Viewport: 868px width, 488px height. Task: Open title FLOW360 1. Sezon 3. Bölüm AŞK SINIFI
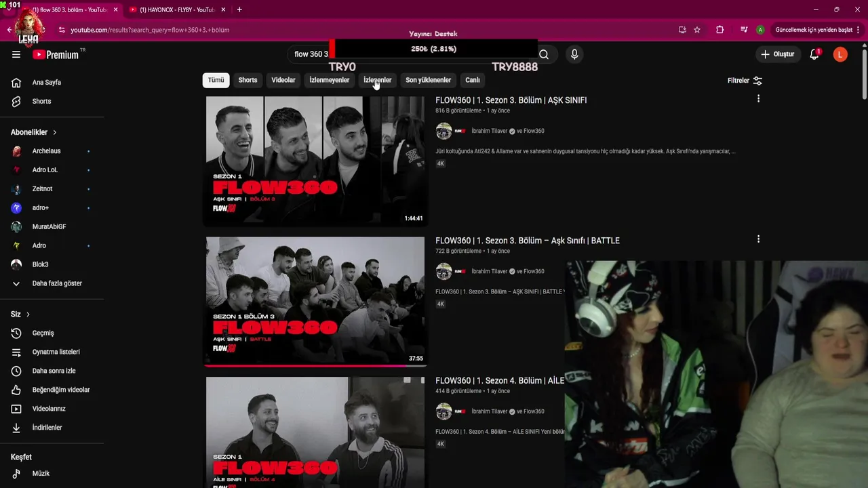[511, 100]
